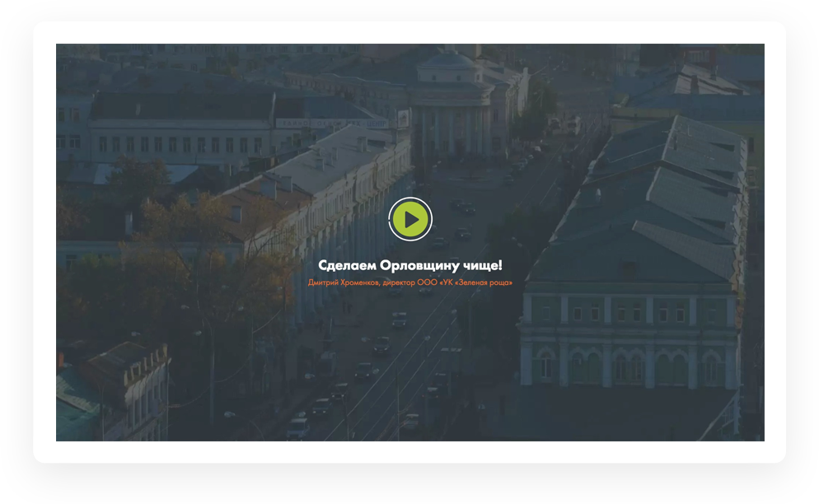Select the orange subtitle under the heading
This screenshot has width=819, height=504.
pos(409,282)
